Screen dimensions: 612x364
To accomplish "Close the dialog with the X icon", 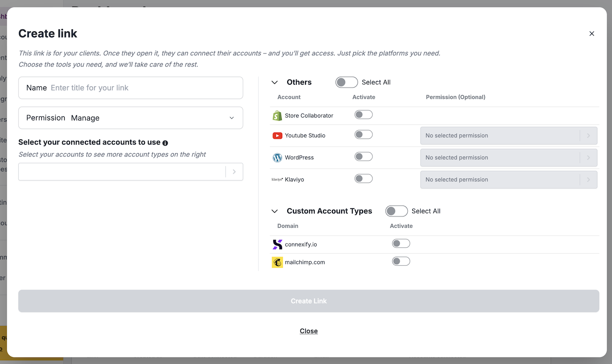I will (x=591, y=34).
